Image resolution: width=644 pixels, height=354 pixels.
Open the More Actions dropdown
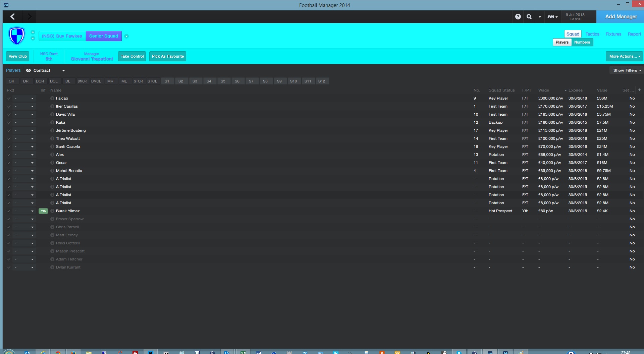[x=624, y=56]
